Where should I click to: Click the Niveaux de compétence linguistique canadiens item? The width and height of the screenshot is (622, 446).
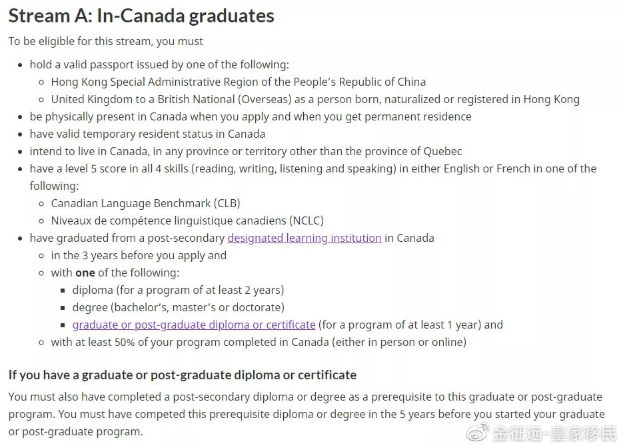point(187,221)
